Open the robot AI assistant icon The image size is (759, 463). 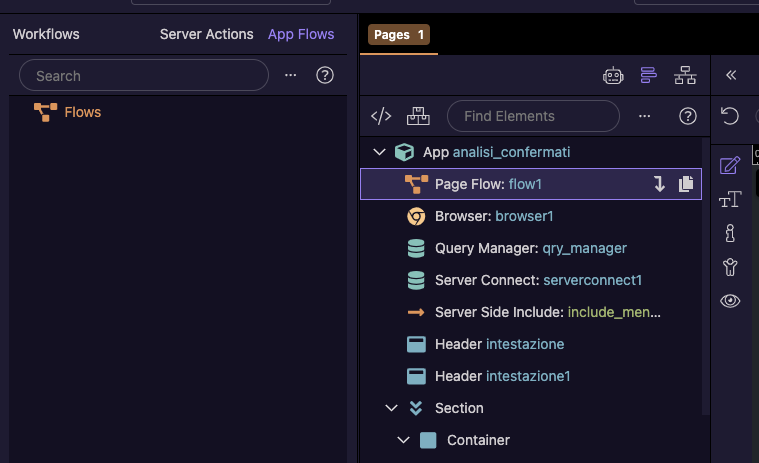tap(613, 75)
